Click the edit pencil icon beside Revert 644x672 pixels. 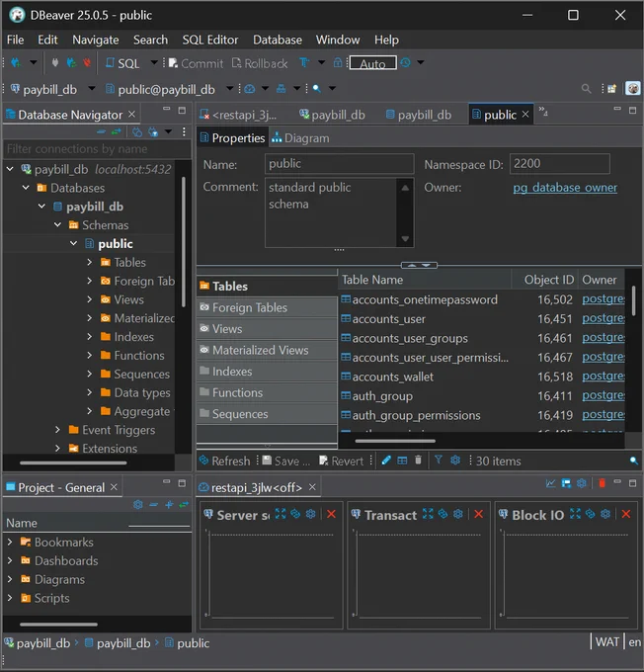(386, 461)
